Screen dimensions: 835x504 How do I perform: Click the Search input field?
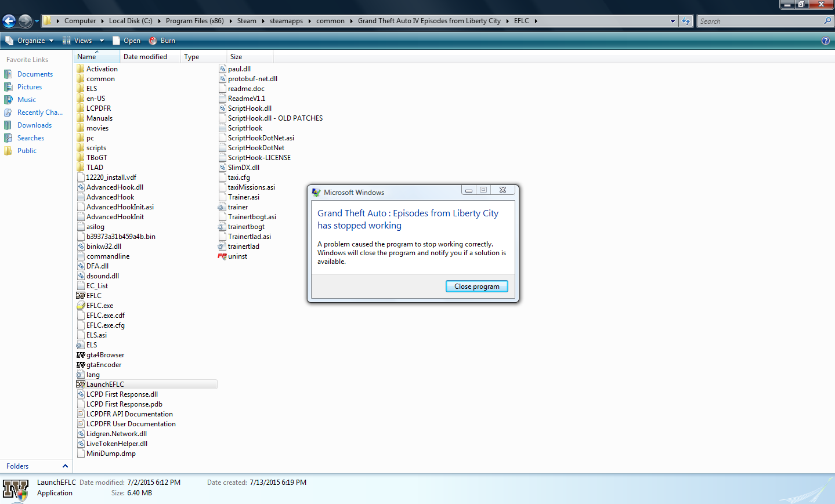point(761,21)
